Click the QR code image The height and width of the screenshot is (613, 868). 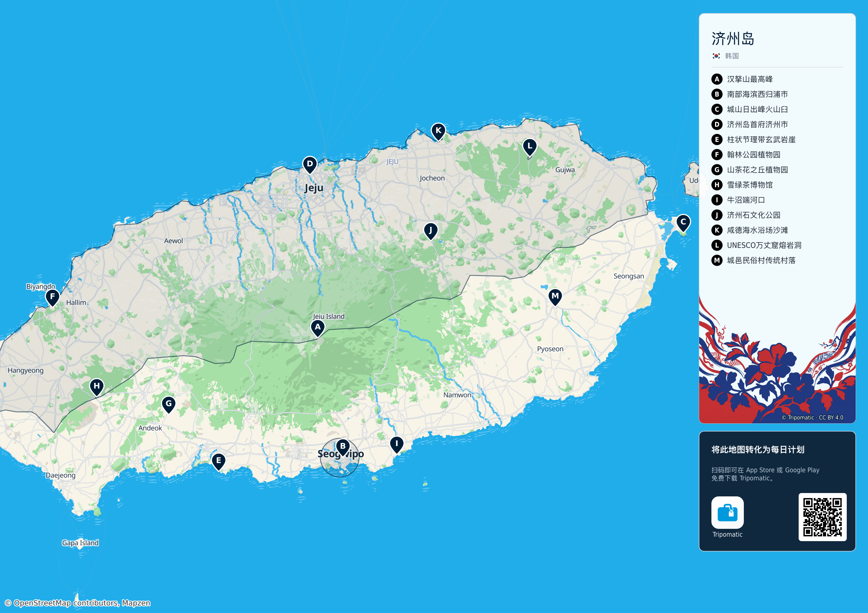tap(822, 517)
